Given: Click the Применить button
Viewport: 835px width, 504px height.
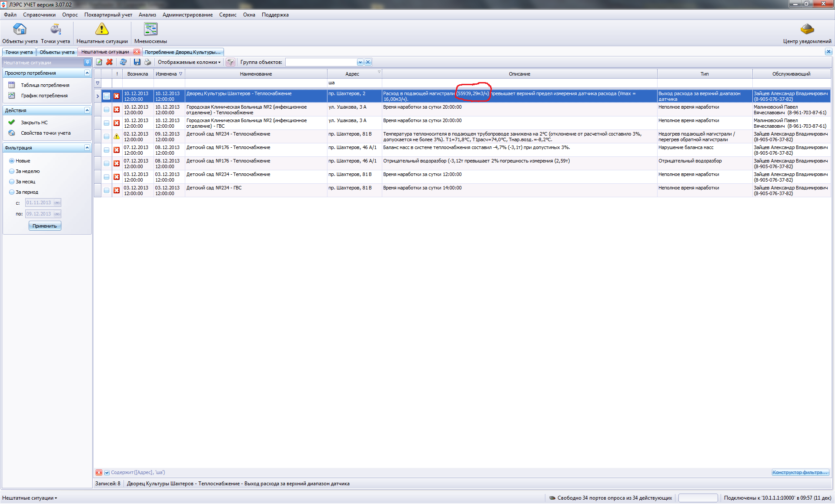Looking at the screenshot, I should pos(45,226).
